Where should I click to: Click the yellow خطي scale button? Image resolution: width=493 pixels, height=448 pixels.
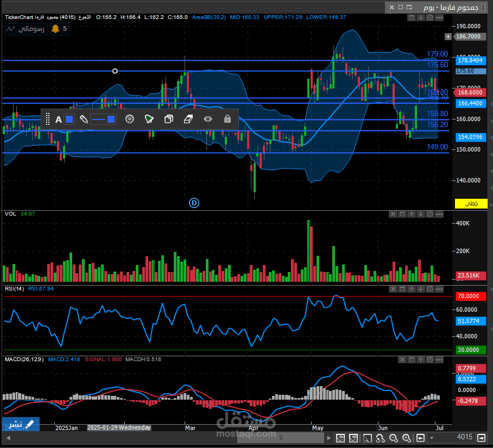point(471,204)
